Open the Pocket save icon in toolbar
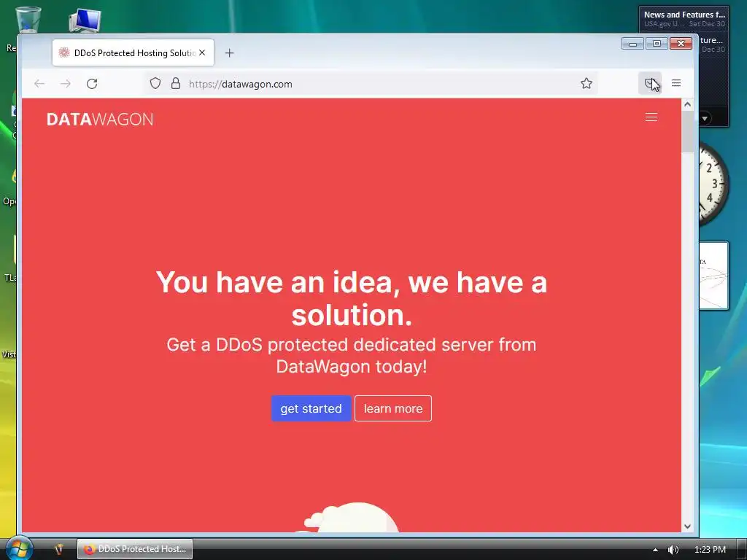This screenshot has height=560, width=747. tap(649, 83)
